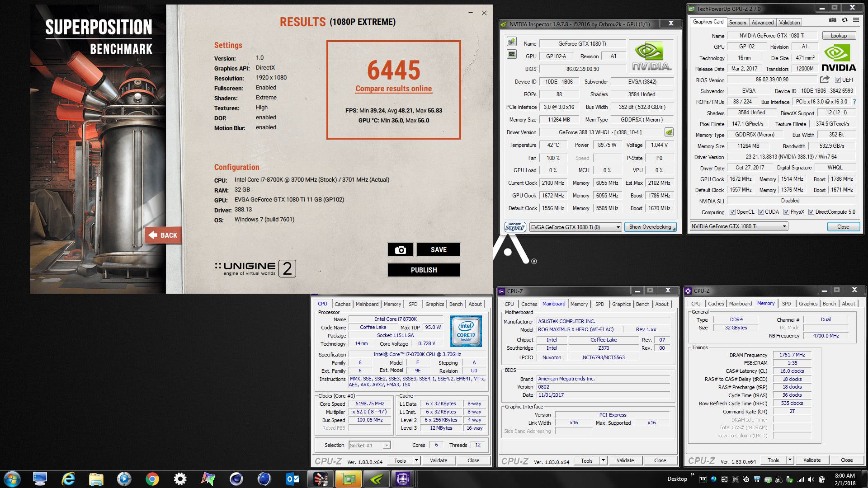Image resolution: width=868 pixels, height=488 pixels.
Task: Click the GPU-Z Lookup button
Action: click(x=839, y=36)
